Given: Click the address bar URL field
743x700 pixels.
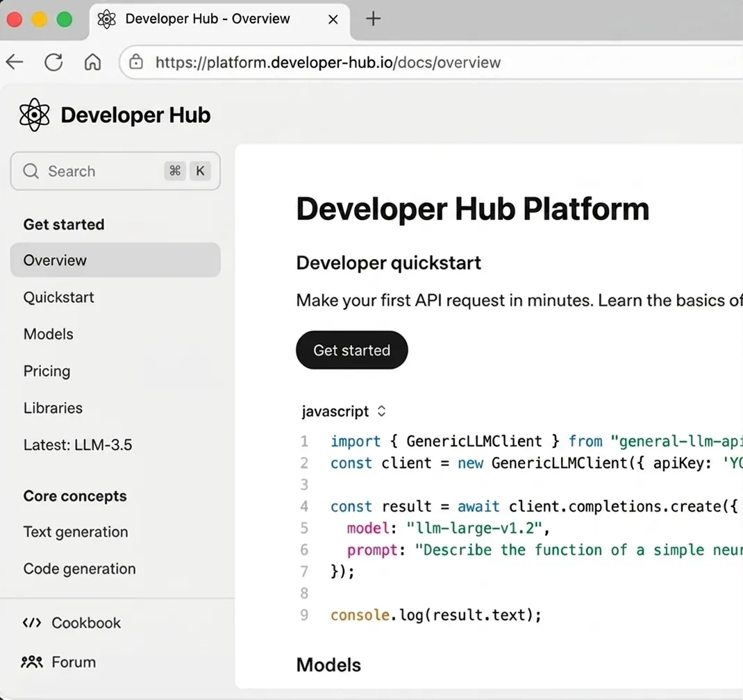Looking at the screenshot, I should coord(329,62).
